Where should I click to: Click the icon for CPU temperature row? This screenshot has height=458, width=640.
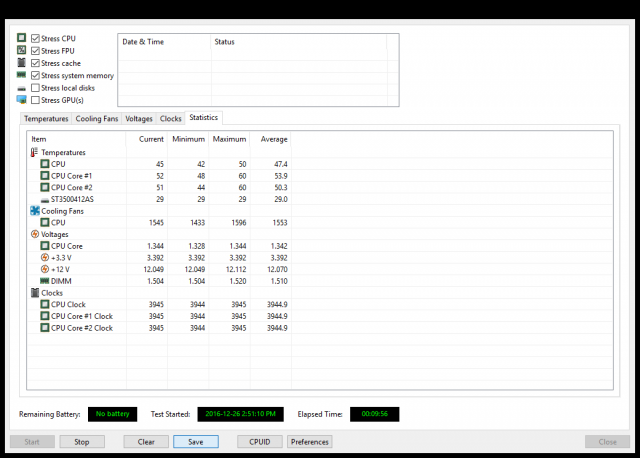point(45,164)
